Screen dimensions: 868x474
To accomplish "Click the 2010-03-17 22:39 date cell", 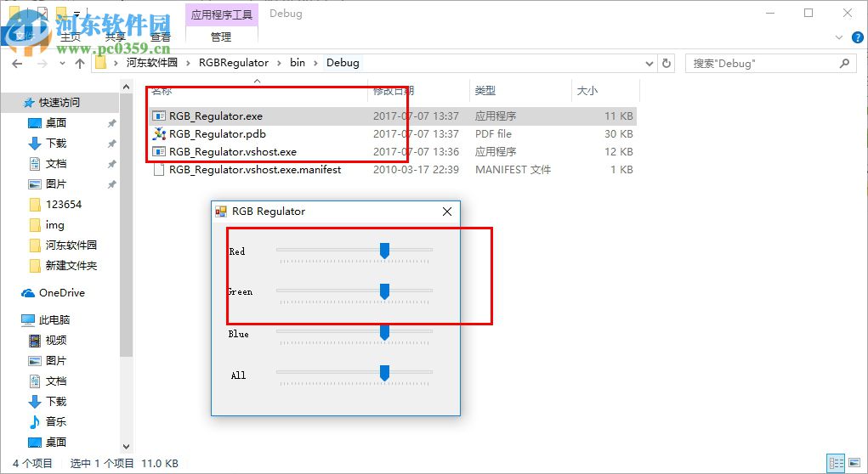I will click(417, 170).
